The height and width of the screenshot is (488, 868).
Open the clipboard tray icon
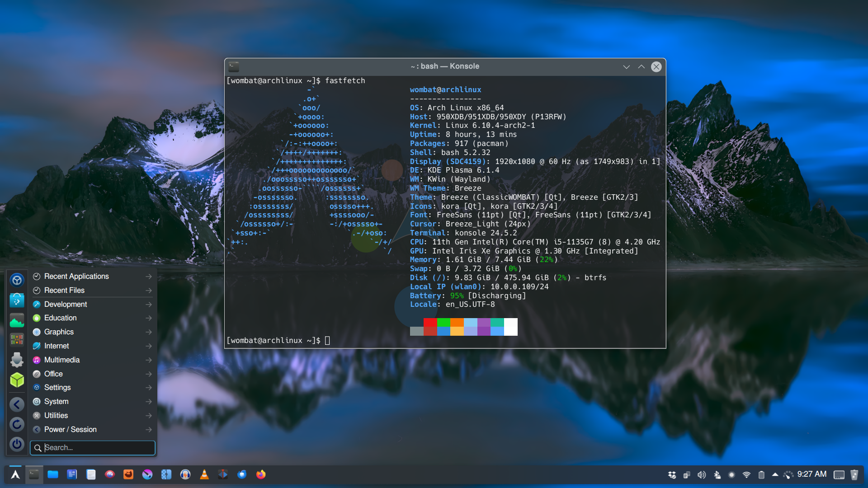[x=687, y=475]
